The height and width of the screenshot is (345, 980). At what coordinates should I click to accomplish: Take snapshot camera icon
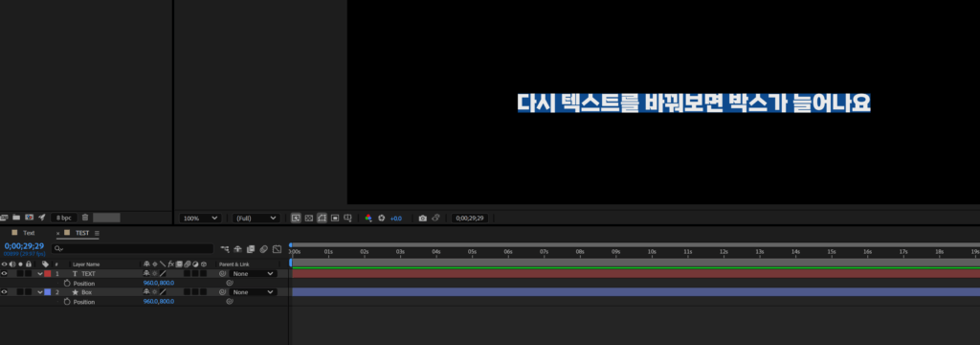tap(422, 218)
